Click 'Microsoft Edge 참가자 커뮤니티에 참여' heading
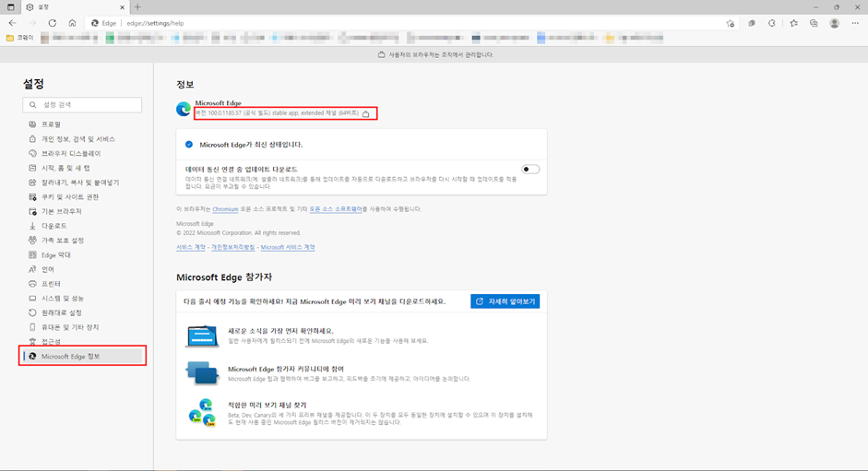Image resolution: width=868 pixels, height=471 pixels. [x=286, y=369]
